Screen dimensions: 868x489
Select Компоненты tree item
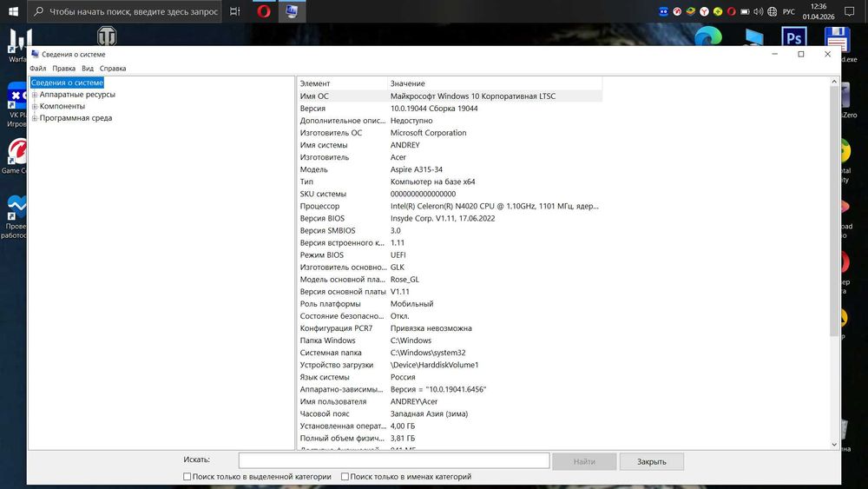tap(62, 106)
